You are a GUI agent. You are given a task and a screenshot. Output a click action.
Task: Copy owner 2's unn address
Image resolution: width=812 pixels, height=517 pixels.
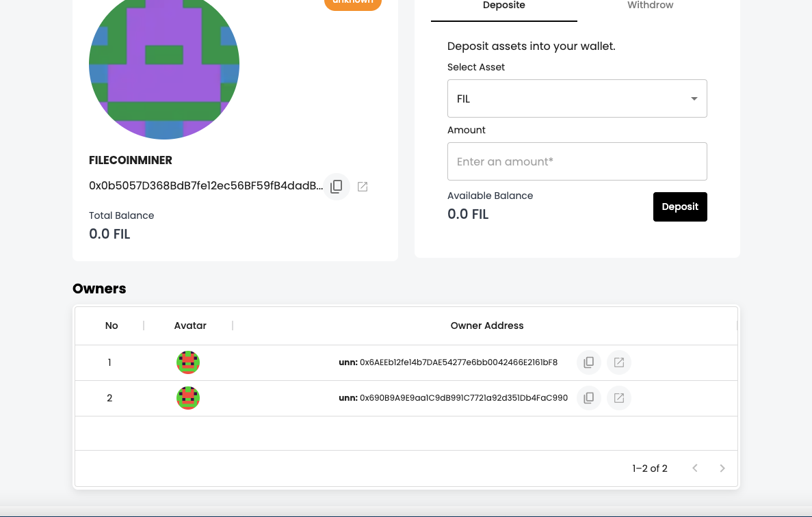[588, 397]
